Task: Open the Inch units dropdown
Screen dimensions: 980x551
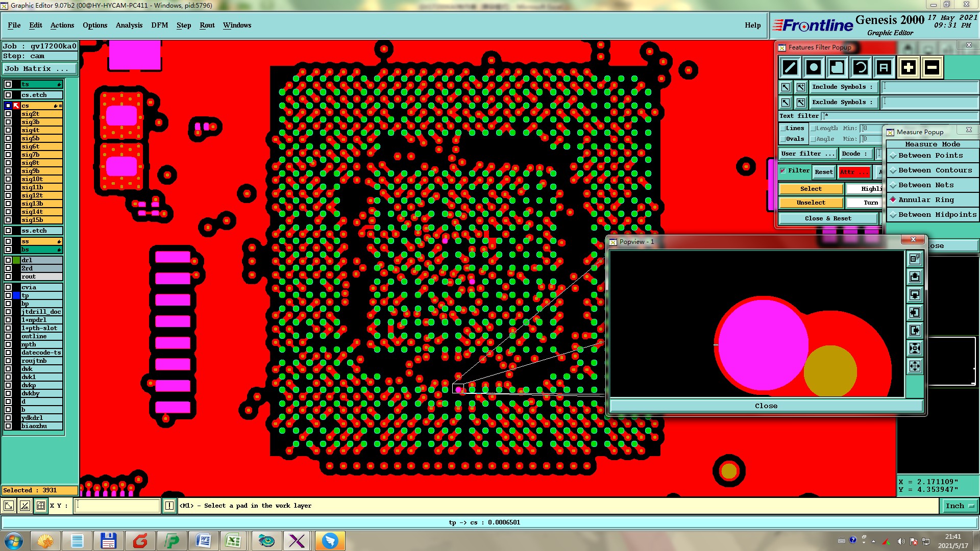Action: pos(960,506)
